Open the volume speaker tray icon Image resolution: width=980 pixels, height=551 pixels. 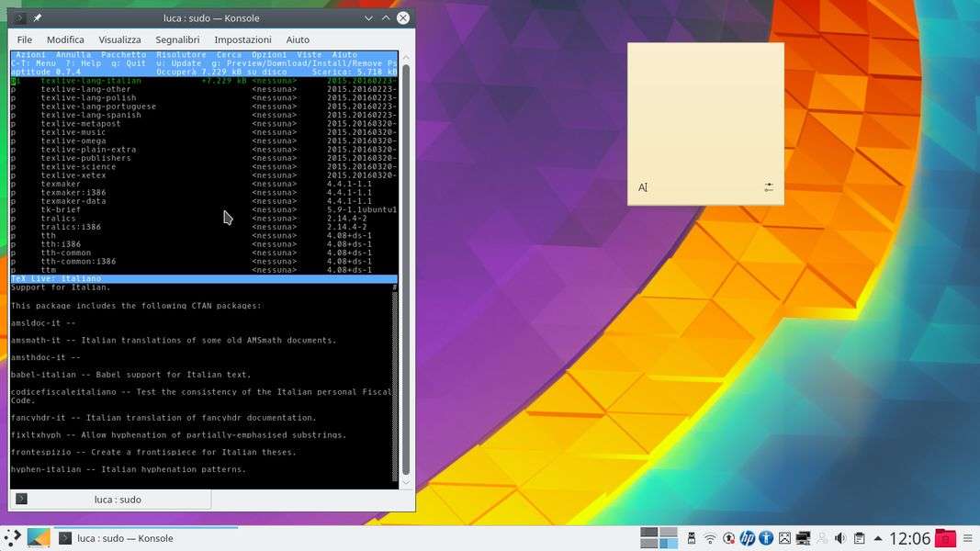pyautogui.click(x=839, y=538)
